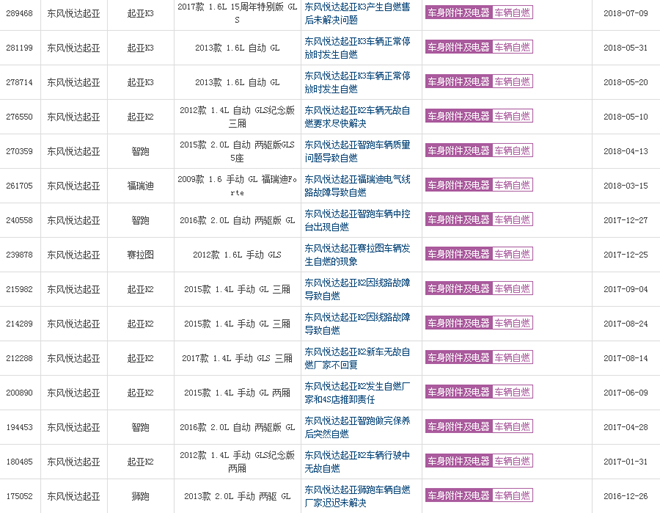Click date 2016-12-26

(x=625, y=497)
